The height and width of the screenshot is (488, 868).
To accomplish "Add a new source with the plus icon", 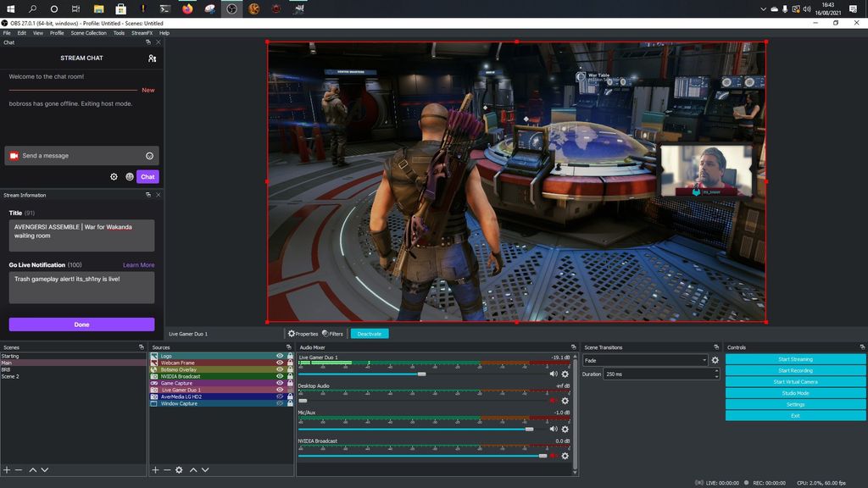I will pyautogui.click(x=155, y=469).
